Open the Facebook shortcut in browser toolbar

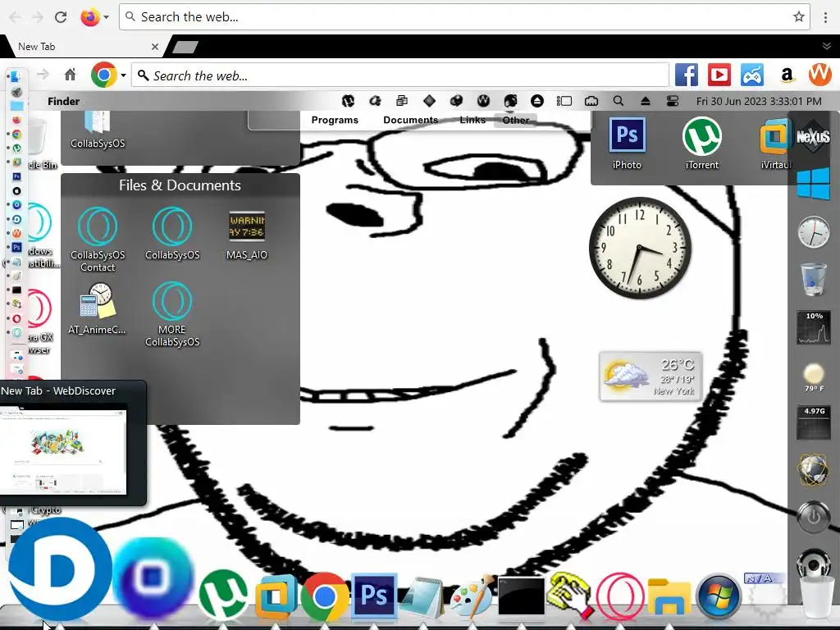[x=687, y=75]
